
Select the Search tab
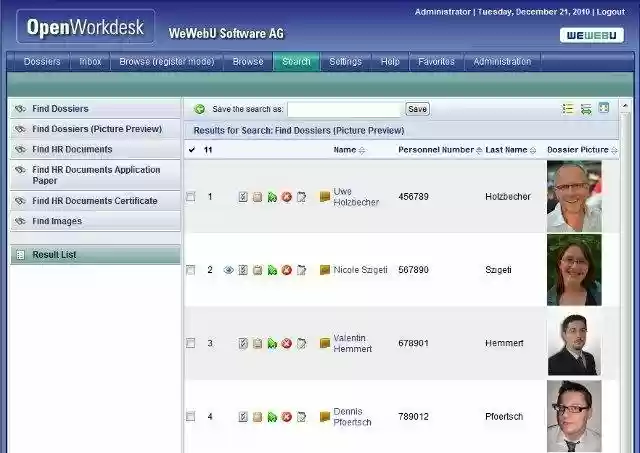click(x=296, y=62)
